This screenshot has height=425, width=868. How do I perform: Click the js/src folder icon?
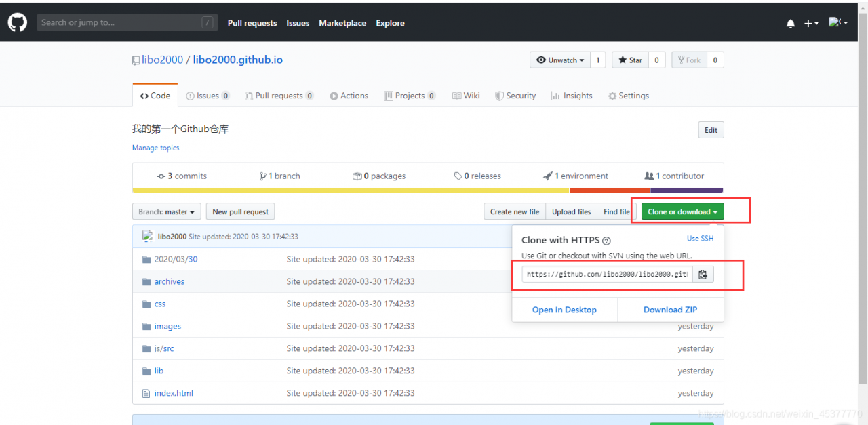pyautogui.click(x=146, y=348)
